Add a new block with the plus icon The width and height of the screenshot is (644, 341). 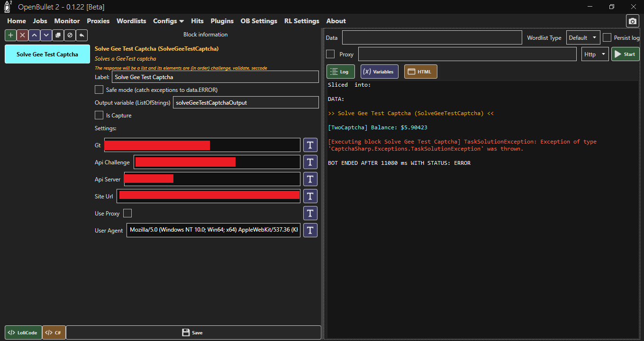pos(10,35)
